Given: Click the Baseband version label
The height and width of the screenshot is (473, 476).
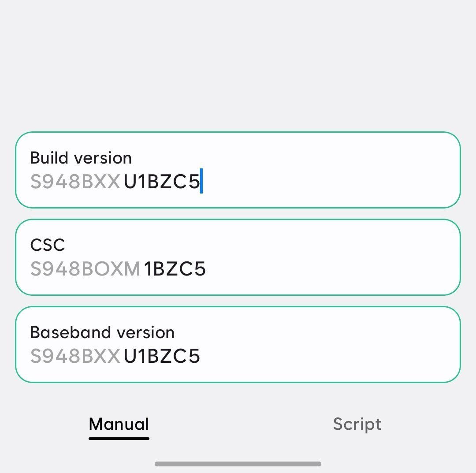Looking at the screenshot, I should click(x=102, y=332).
